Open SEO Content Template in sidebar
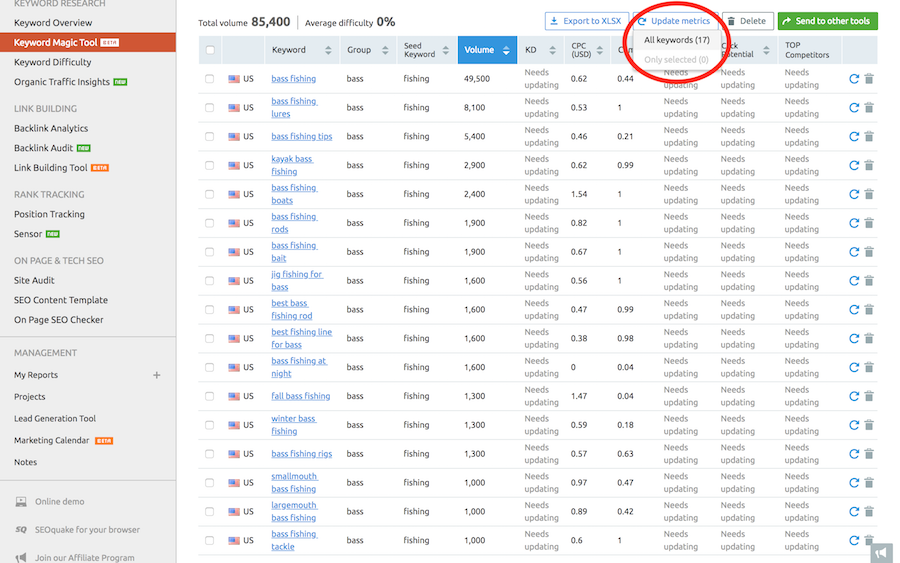 61,300
